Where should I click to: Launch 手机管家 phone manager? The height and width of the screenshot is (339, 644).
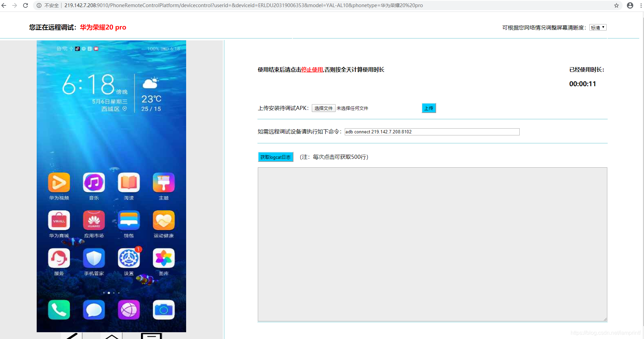tap(94, 258)
